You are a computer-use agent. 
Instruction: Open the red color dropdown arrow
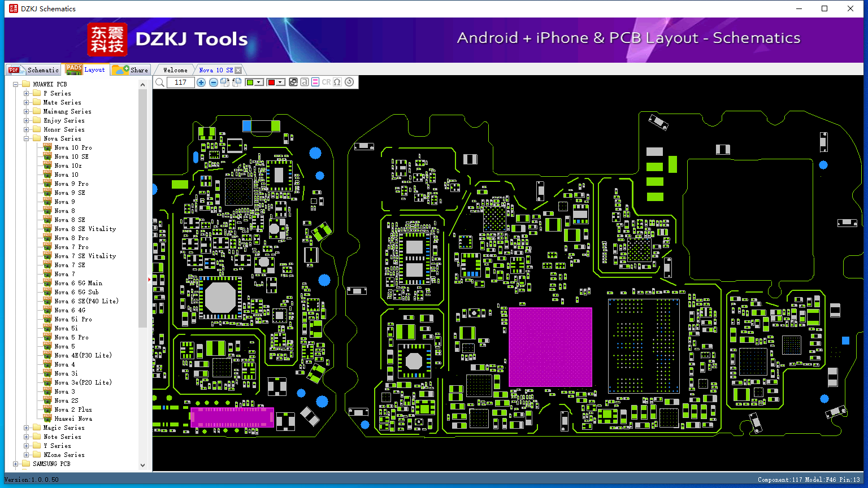280,82
